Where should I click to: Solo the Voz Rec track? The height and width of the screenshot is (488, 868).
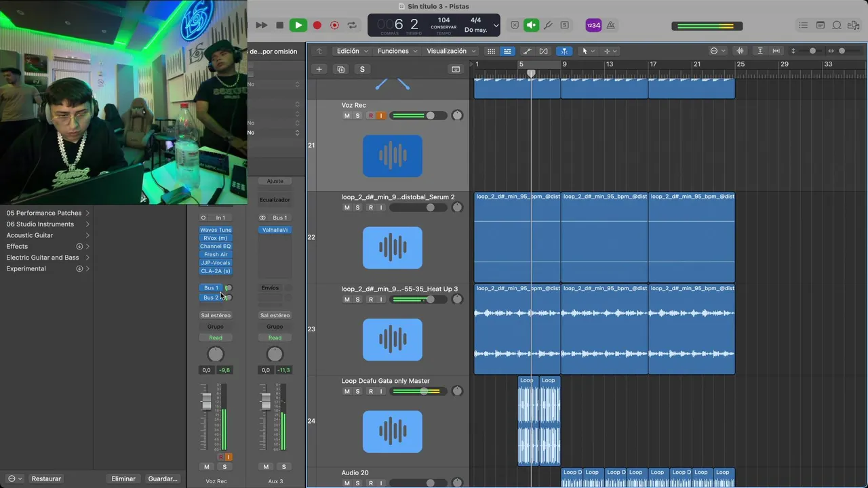357,116
